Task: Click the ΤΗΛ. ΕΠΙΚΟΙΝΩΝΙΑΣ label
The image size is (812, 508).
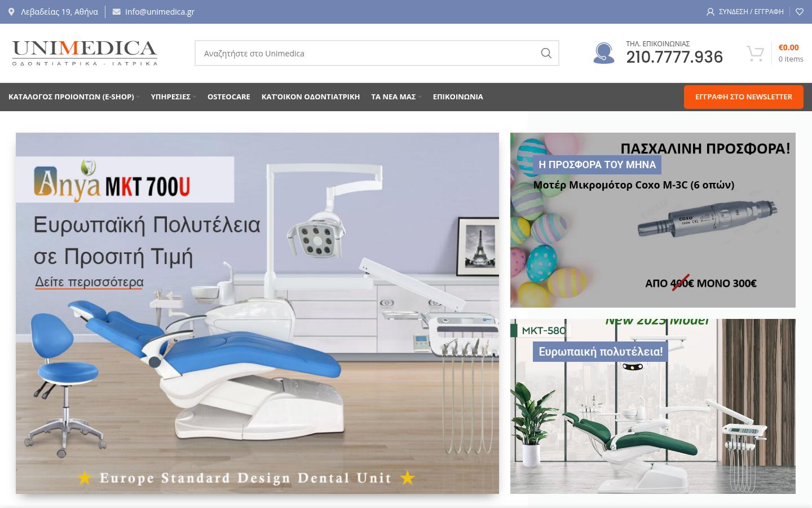Action: [x=658, y=43]
